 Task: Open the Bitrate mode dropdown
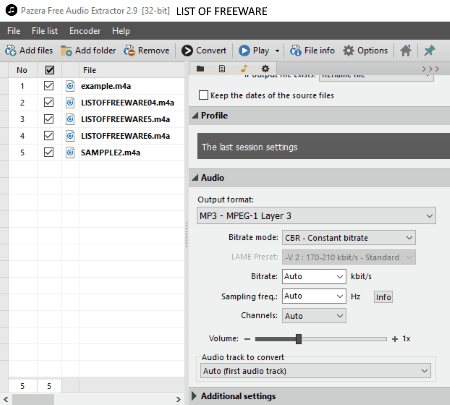[349, 238]
